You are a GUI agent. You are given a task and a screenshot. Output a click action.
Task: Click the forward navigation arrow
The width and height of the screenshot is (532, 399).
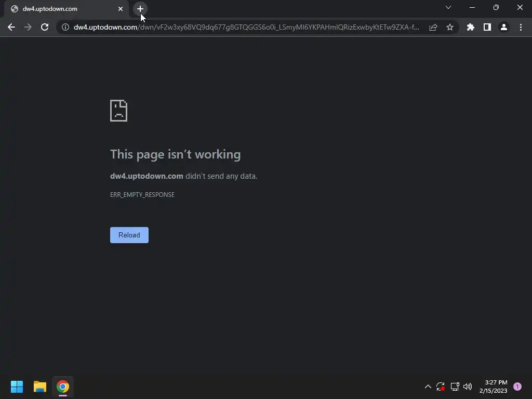[28, 27]
